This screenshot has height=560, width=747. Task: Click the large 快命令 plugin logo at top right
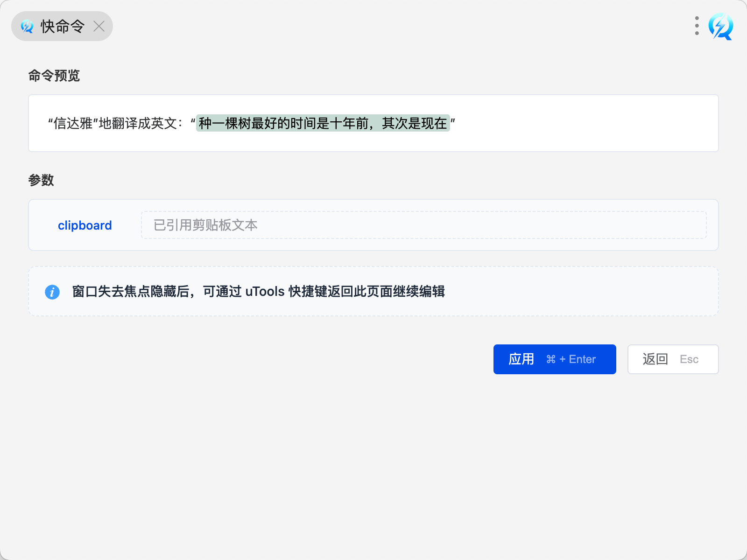click(x=720, y=26)
